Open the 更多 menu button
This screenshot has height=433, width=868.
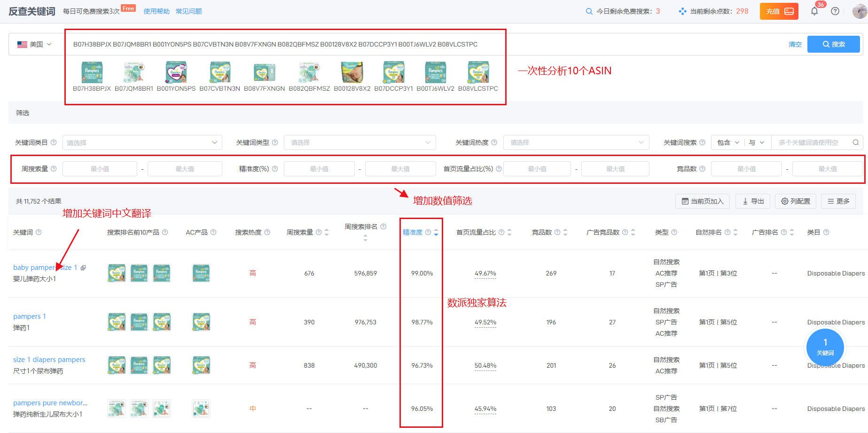(x=838, y=201)
